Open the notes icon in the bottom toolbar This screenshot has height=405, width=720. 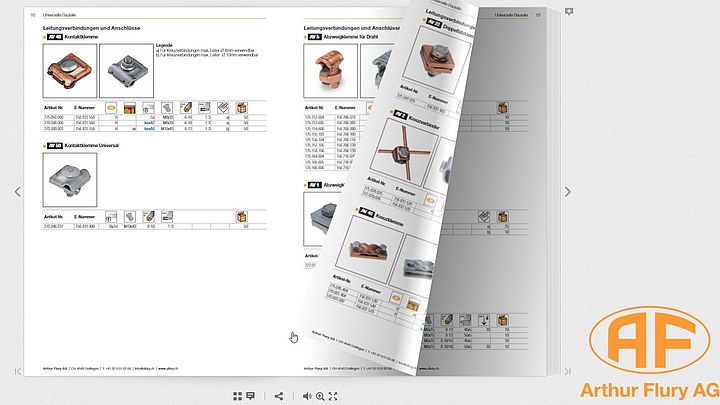coord(250,396)
